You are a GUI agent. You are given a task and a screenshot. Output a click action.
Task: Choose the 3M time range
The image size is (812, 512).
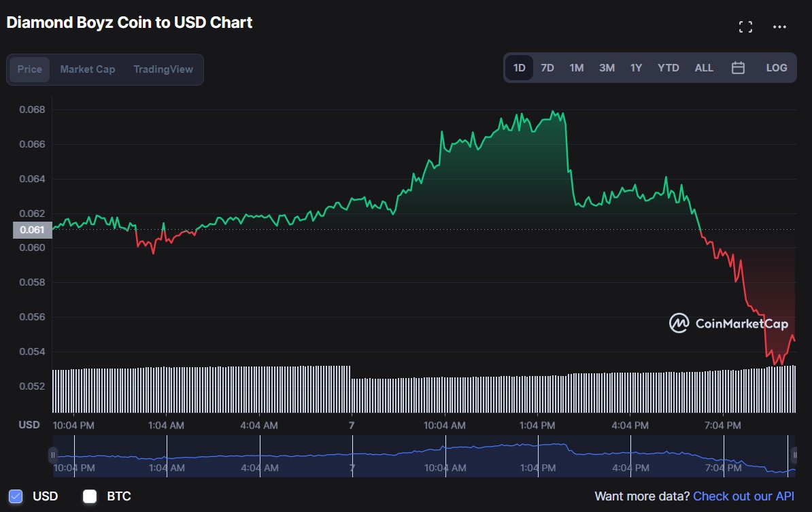click(607, 68)
